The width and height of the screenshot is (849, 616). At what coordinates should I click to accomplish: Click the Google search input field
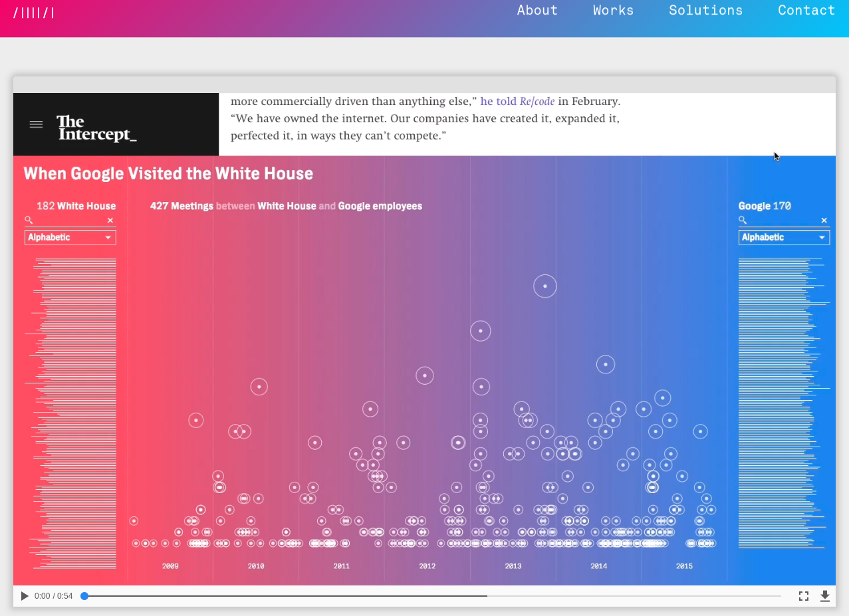783,220
